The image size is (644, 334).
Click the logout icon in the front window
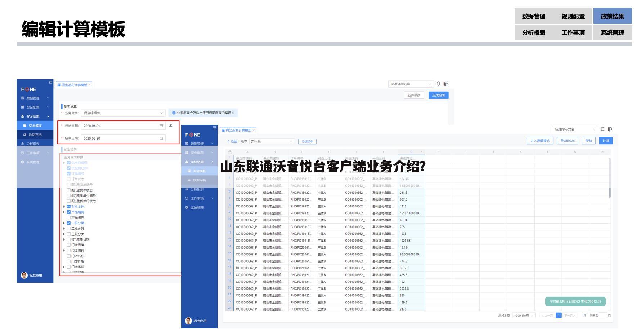[x=610, y=129]
